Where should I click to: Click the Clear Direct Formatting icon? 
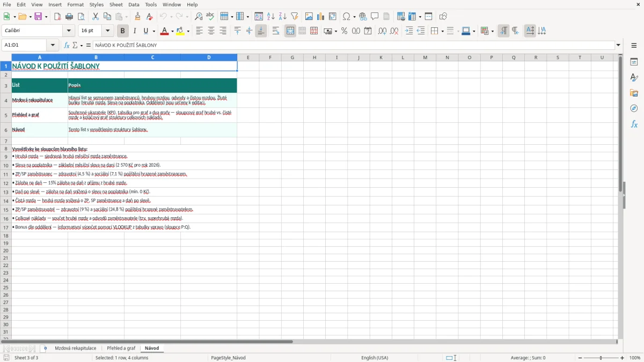149,17
